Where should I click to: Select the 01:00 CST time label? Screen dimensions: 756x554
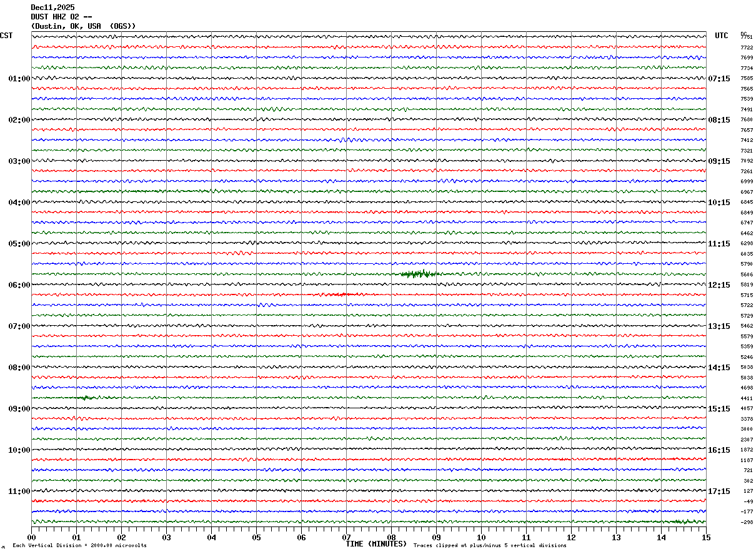tap(19, 79)
